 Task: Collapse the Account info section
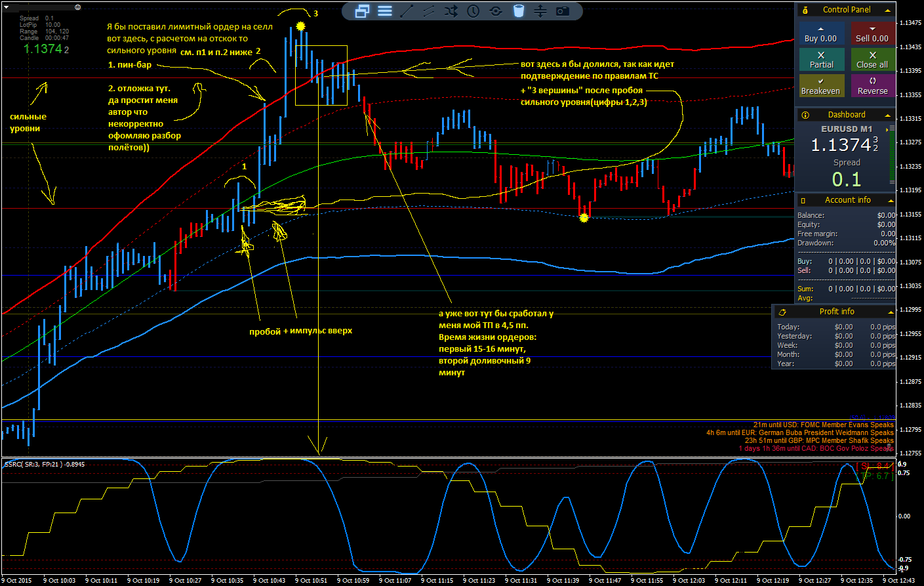890,201
